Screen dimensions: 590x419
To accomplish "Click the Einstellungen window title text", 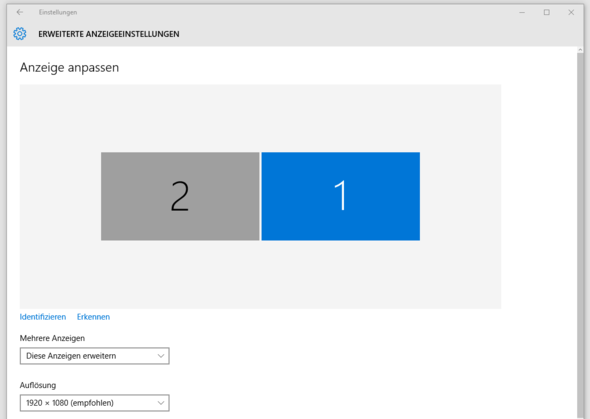I will point(58,12).
